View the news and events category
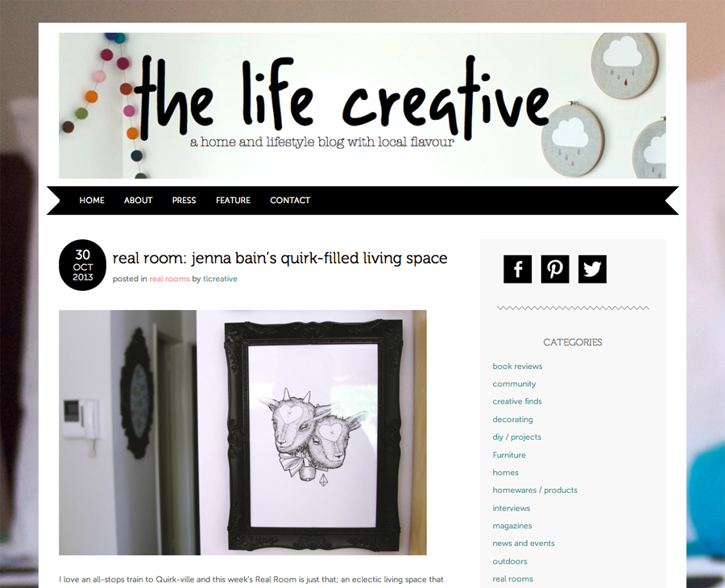This screenshot has height=588, width=725. pyautogui.click(x=524, y=543)
